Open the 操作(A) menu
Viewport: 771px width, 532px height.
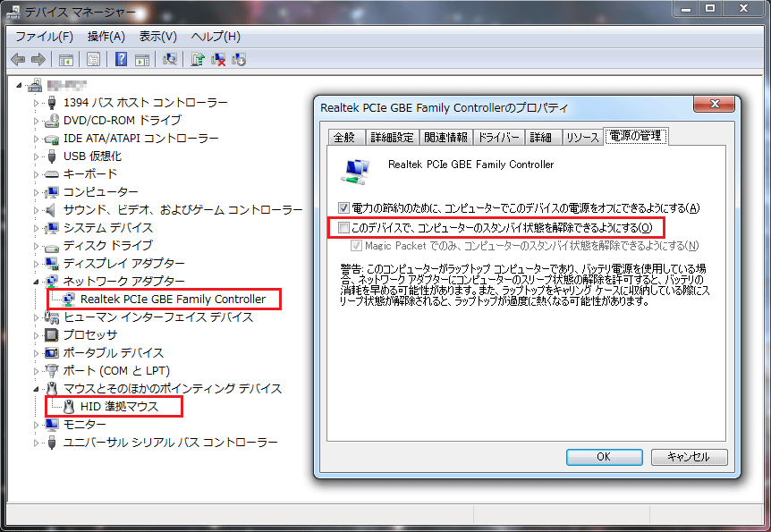click(106, 37)
